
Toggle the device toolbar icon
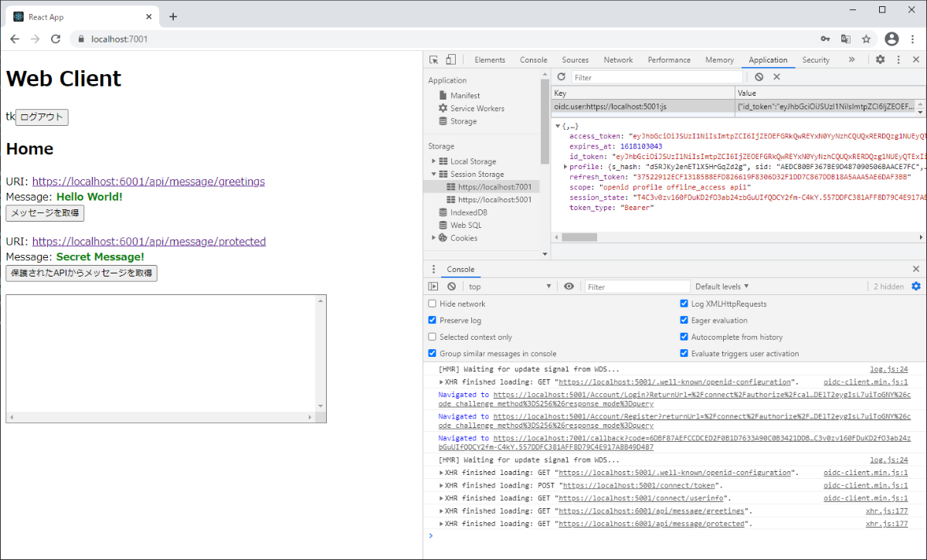[x=450, y=59]
